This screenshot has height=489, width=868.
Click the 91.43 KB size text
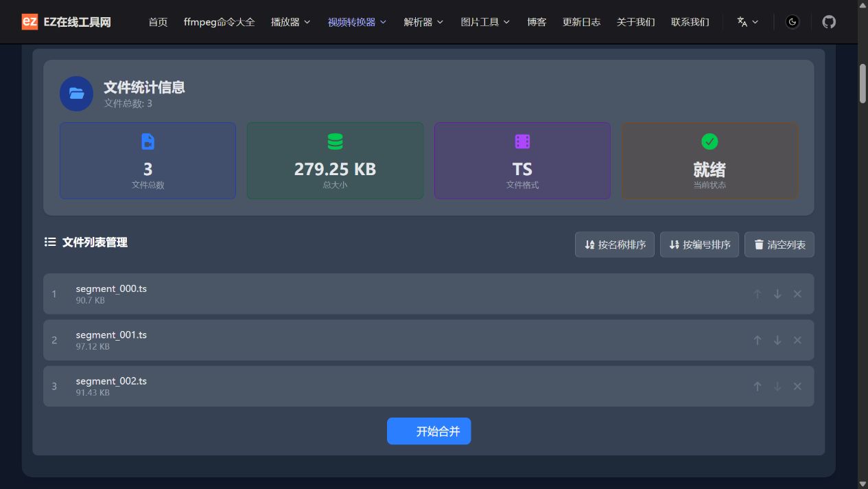pyautogui.click(x=93, y=393)
